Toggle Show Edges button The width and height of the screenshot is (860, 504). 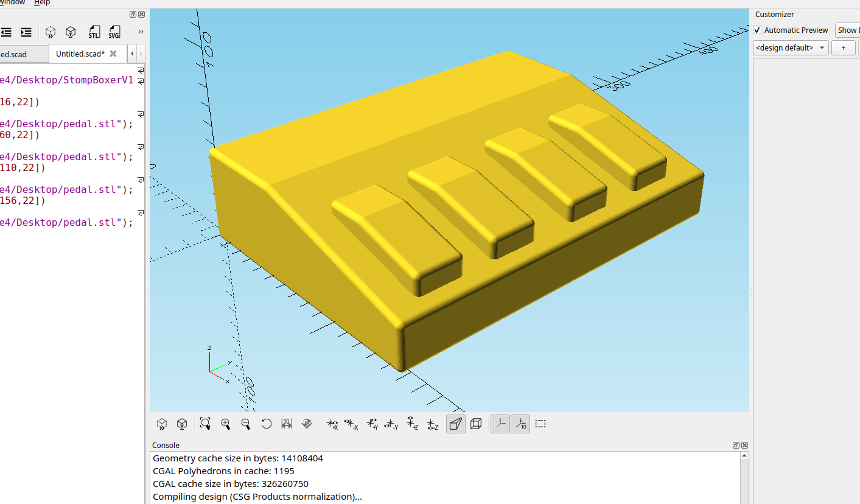click(540, 424)
